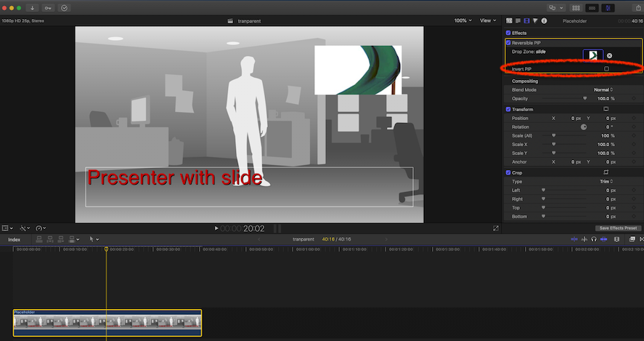Image resolution: width=644 pixels, height=341 pixels.
Task: Enter fullscreen viewer playback
Action: click(496, 228)
